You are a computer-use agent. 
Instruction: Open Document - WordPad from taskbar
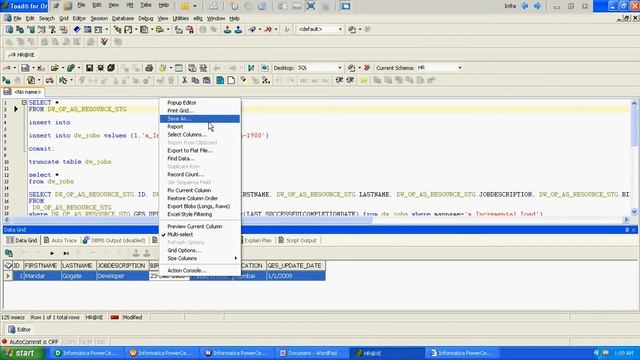coord(312,353)
